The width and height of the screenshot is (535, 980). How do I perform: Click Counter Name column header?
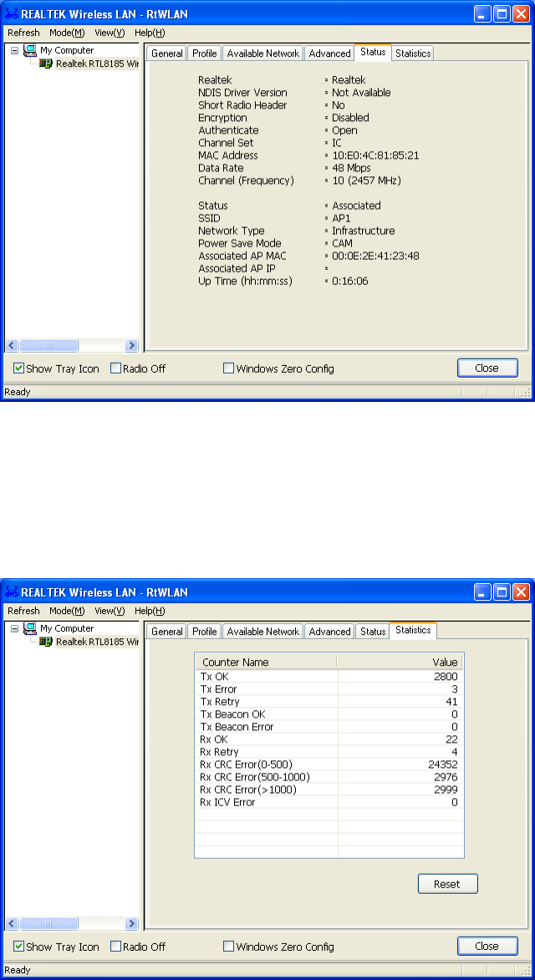tap(267, 663)
